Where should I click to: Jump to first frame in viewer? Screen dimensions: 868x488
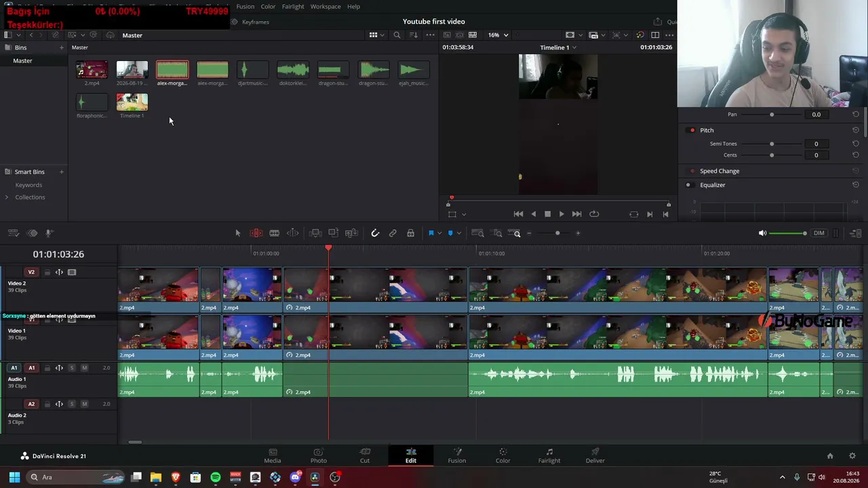tap(518, 214)
